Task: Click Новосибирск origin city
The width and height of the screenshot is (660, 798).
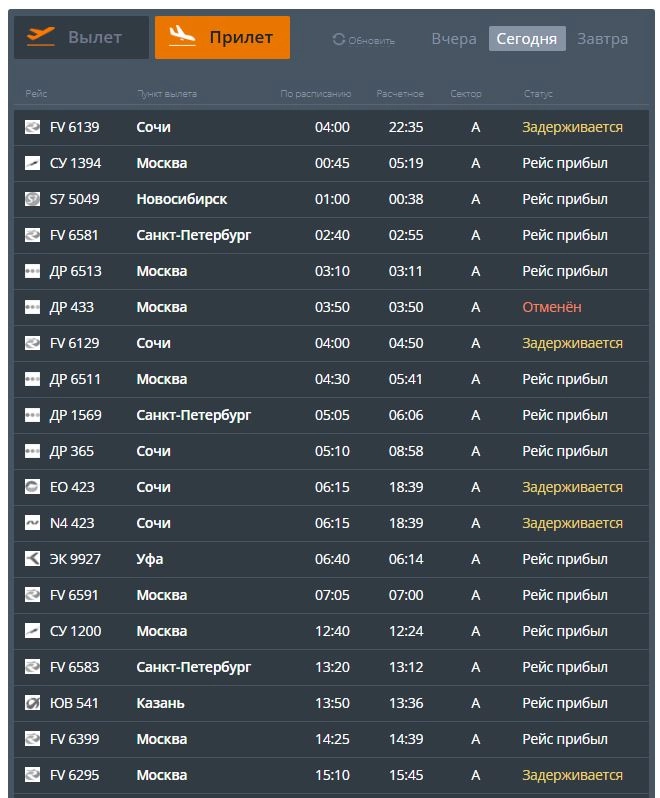Action: (x=182, y=199)
